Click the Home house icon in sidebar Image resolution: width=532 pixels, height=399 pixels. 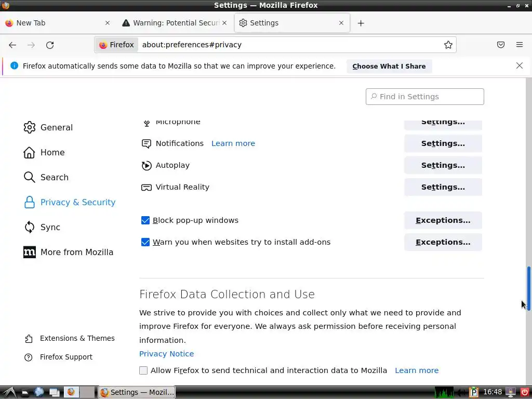pyautogui.click(x=29, y=152)
